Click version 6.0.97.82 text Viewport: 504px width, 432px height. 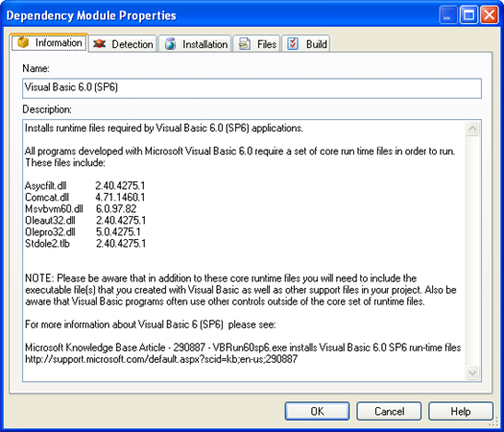pos(116,209)
